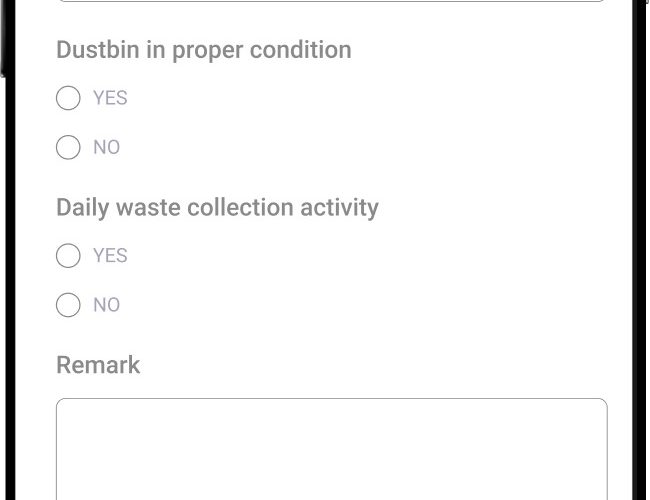Screen dimensions: 650x500
Task: Select YES for Dustbin in proper condition
Action: point(68,98)
